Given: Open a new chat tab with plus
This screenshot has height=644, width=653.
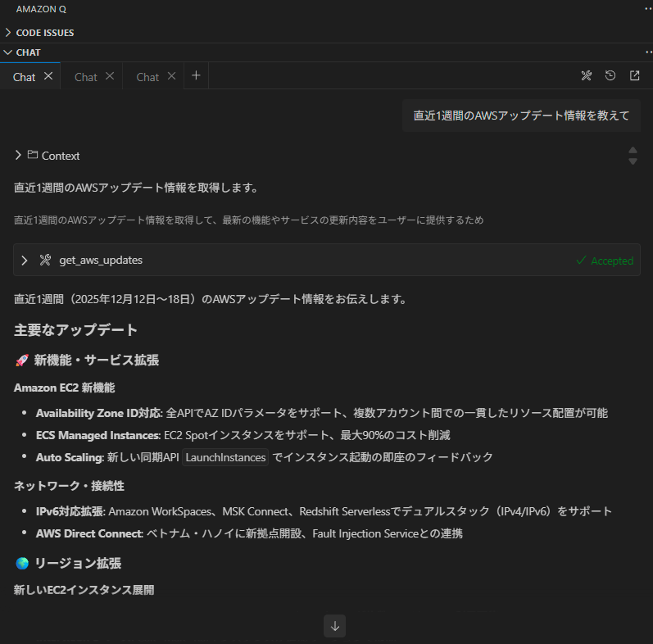Looking at the screenshot, I should pyautogui.click(x=196, y=75).
